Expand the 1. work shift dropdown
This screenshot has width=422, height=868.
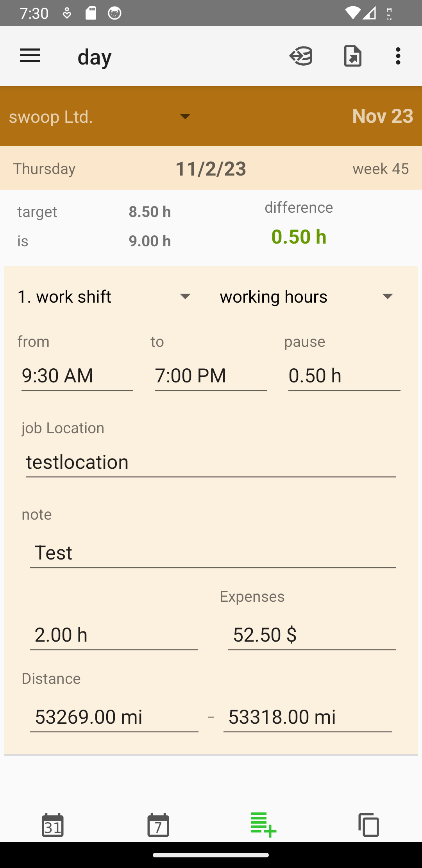point(104,296)
